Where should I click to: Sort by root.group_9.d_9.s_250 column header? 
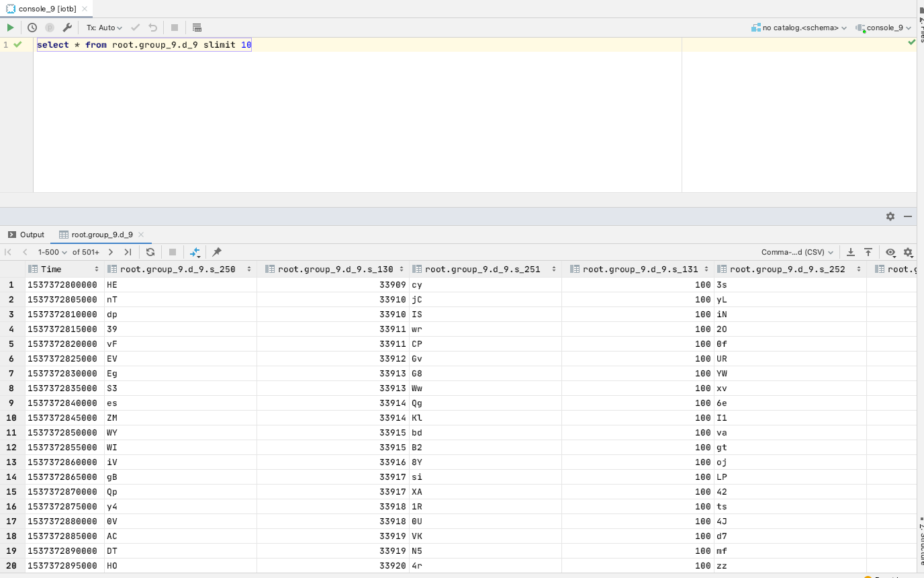[181, 269]
